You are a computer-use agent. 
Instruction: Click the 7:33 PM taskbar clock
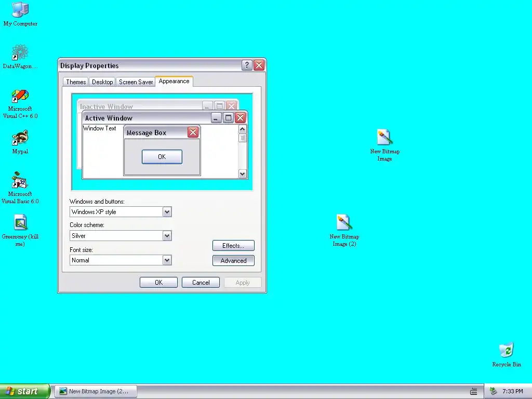512,392
